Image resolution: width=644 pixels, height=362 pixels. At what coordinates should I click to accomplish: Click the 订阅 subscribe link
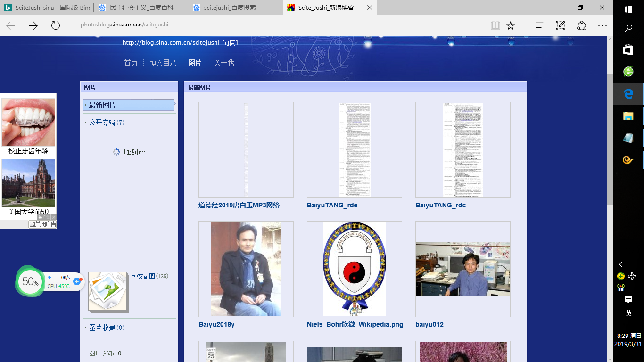point(230,42)
